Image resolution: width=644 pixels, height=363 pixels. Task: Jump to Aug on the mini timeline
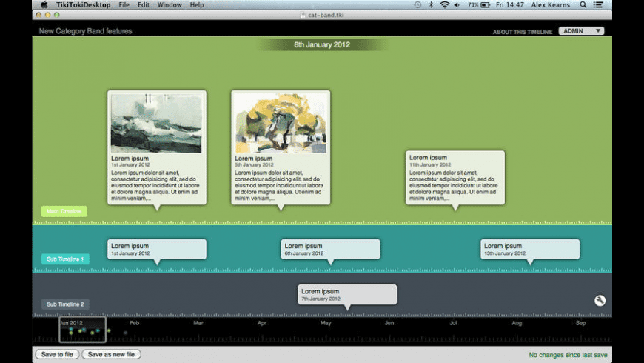tap(517, 323)
